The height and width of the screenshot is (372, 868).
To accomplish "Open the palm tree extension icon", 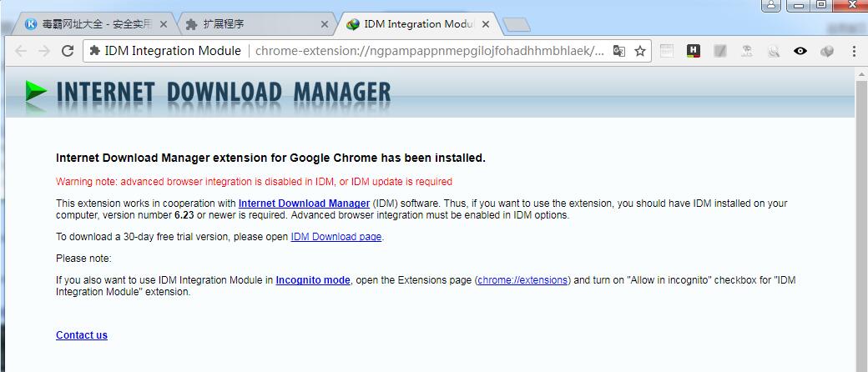I will (x=747, y=52).
